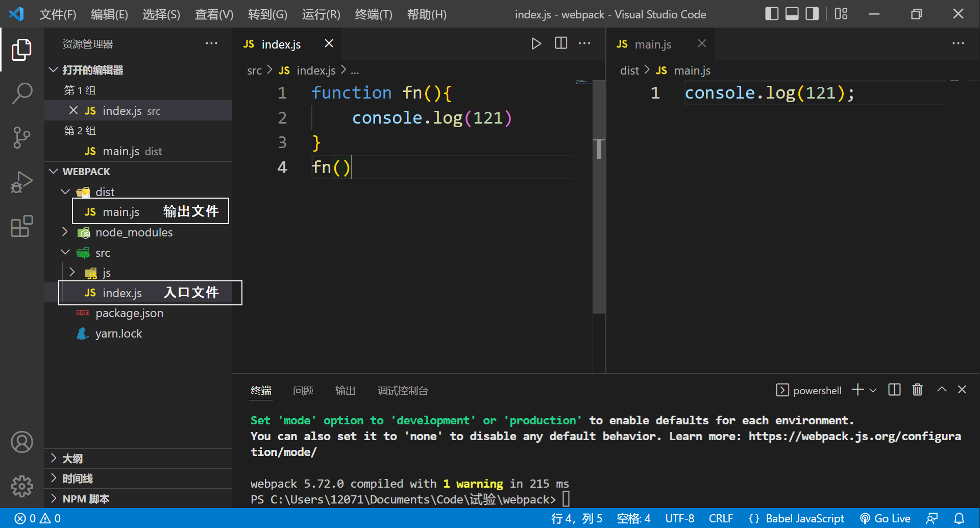This screenshot has height=528, width=980.
Task: Open the Search view in activity bar
Action: 21,93
